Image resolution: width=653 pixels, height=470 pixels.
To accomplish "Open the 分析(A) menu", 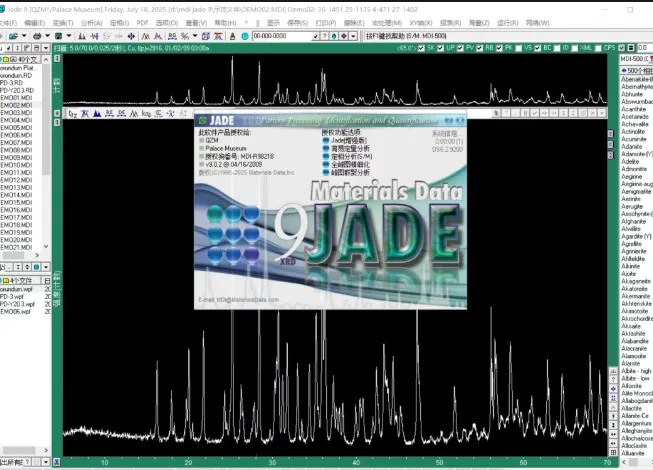I will point(91,23).
